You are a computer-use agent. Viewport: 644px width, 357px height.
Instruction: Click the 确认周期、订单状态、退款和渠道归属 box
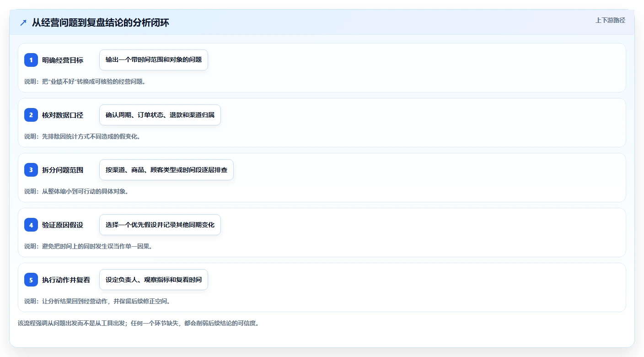160,115
